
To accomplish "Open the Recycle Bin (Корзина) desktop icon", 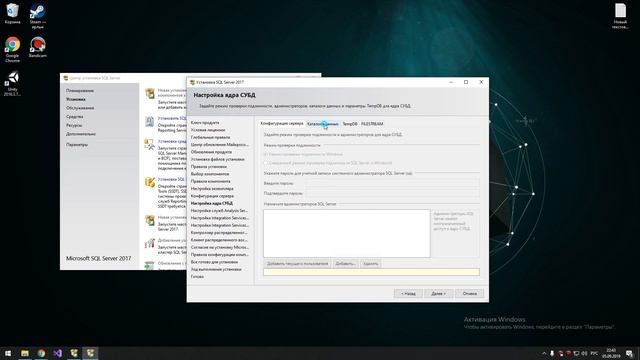I will click(12, 13).
